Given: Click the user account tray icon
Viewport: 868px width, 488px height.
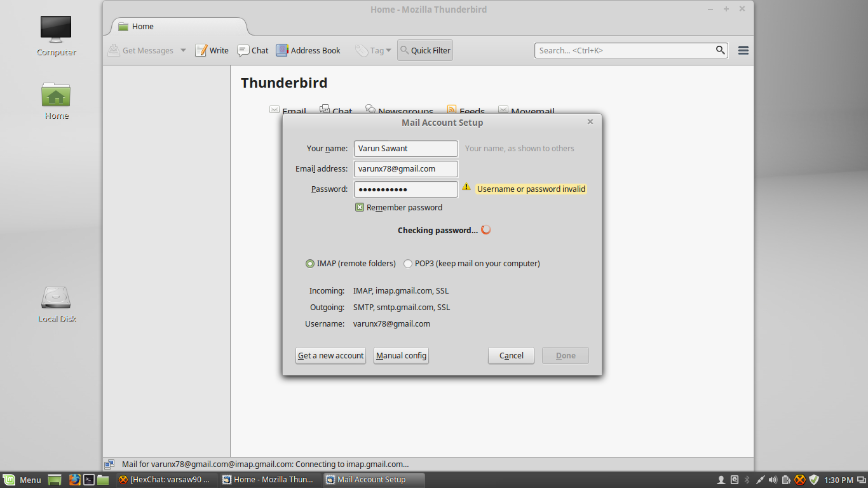Looking at the screenshot, I should click(721, 480).
